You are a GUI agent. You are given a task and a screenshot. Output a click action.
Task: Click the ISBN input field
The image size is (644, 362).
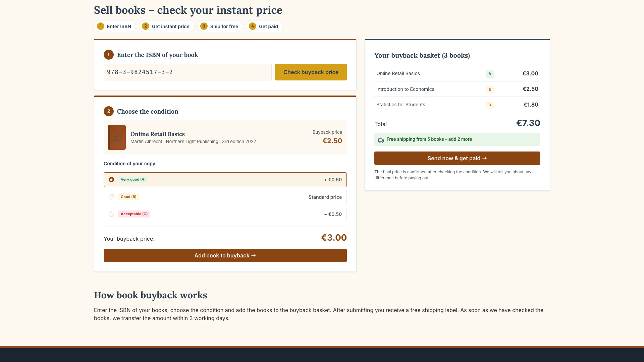pyautogui.click(x=187, y=72)
